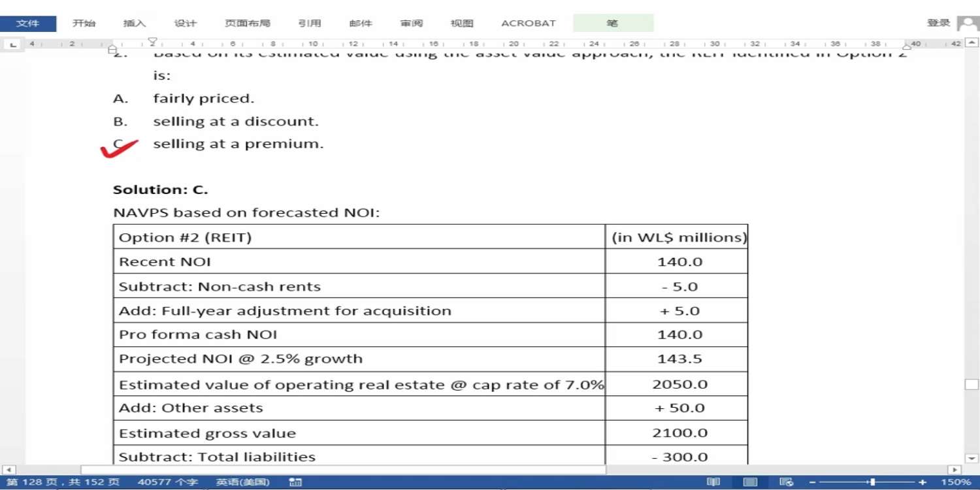980x490 pixels.
Task: Switch to the 页面布局 (Page Layout) tab
Action: pos(247,24)
